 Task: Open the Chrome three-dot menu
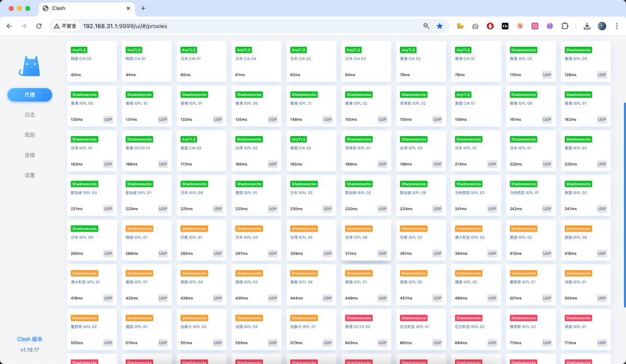pyautogui.click(x=617, y=26)
